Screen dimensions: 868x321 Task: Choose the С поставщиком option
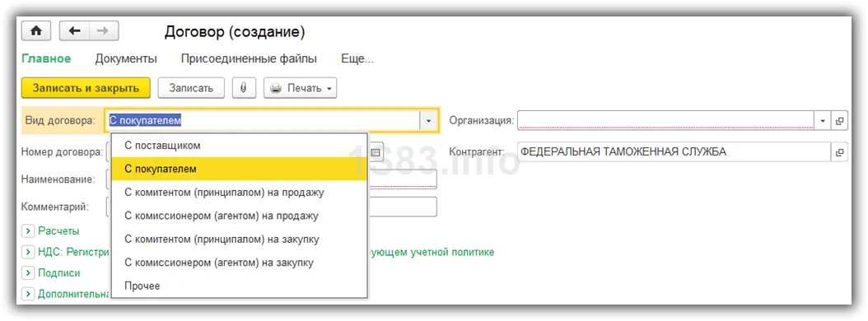(239, 146)
